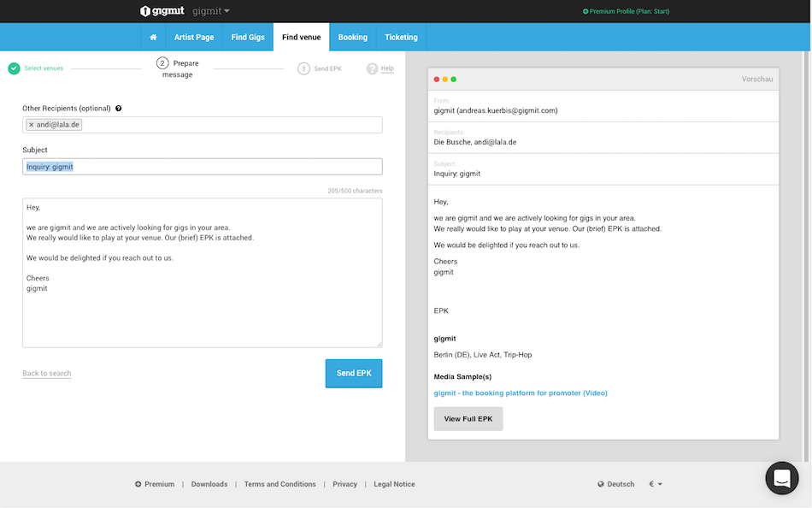Click the globe icon beside Deutsch
Image resolution: width=812 pixels, height=508 pixels.
pos(601,484)
